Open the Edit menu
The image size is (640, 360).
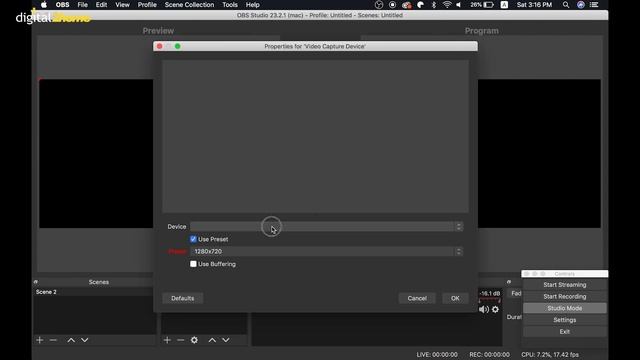[101, 5]
